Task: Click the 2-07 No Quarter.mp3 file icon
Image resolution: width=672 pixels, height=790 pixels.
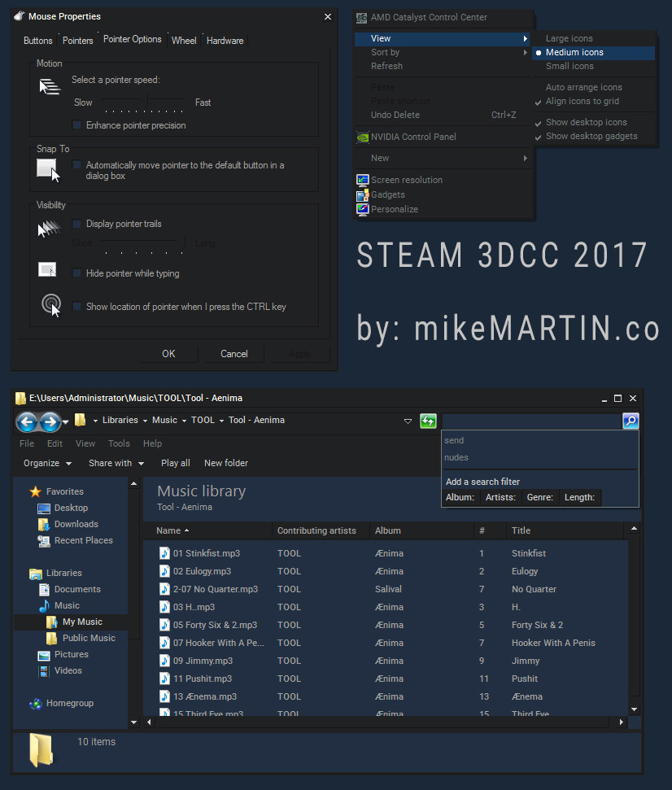Action: tap(164, 589)
